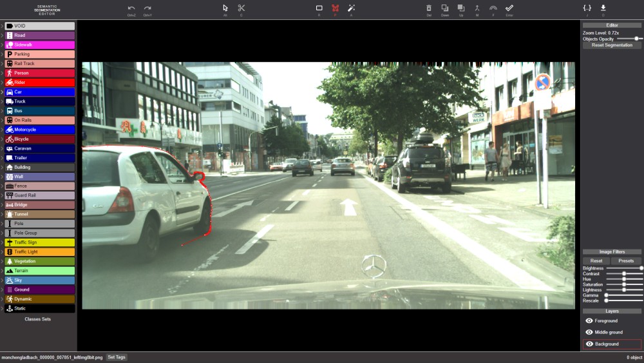Activate the red polygon tool
644x363 pixels.
tap(335, 8)
